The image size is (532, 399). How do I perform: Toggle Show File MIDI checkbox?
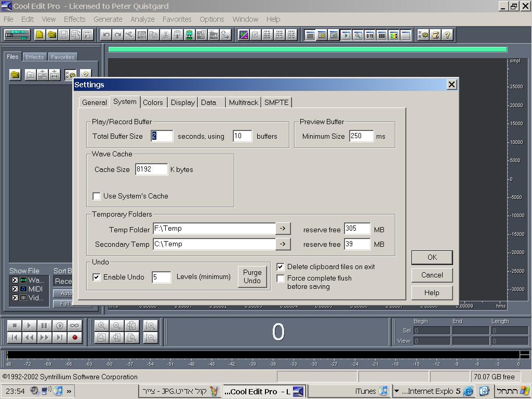(x=15, y=289)
